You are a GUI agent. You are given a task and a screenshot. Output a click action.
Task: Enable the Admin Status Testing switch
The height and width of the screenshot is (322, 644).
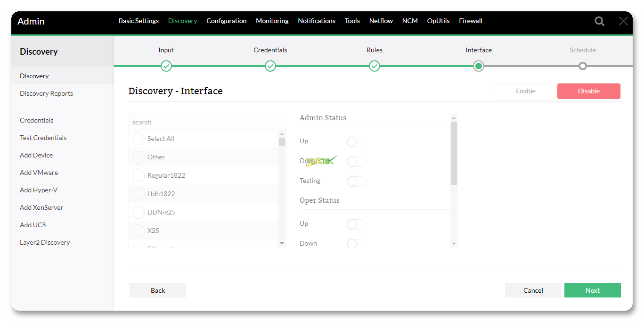pos(356,182)
